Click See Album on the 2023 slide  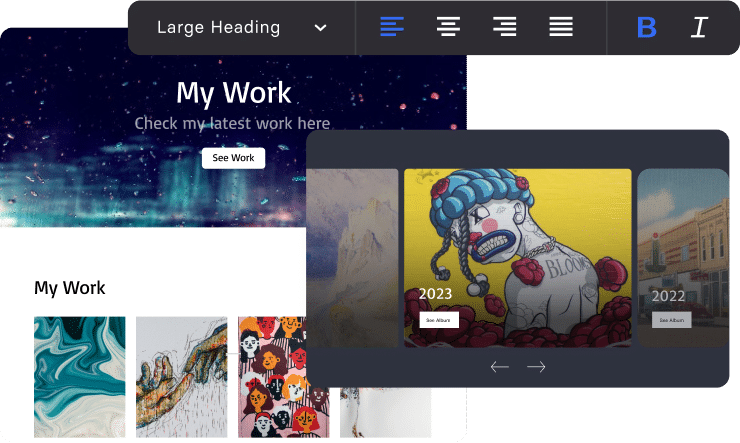(x=439, y=320)
